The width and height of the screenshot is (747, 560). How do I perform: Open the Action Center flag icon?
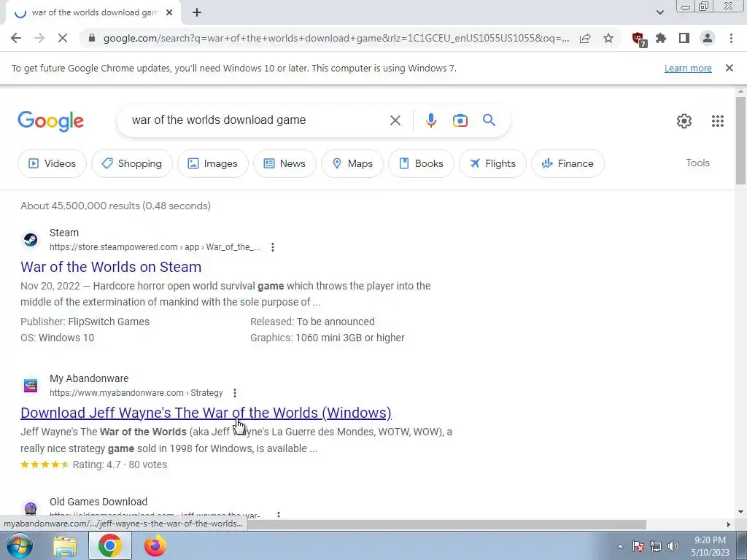[638, 546]
